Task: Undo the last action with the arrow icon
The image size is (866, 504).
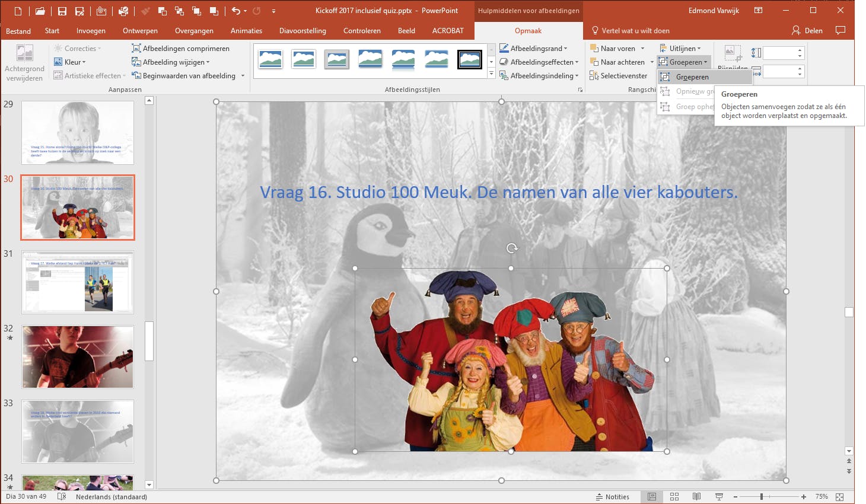Action: (236, 11)
